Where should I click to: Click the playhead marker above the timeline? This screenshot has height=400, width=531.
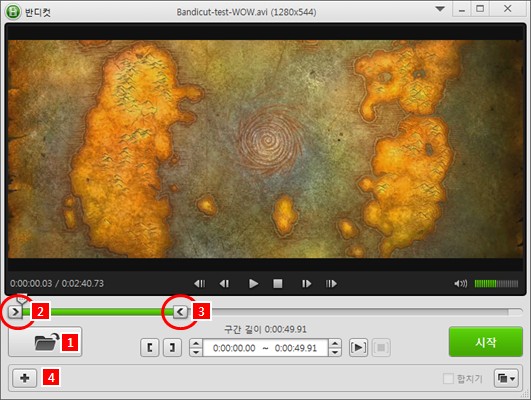(x=22, y=298)
